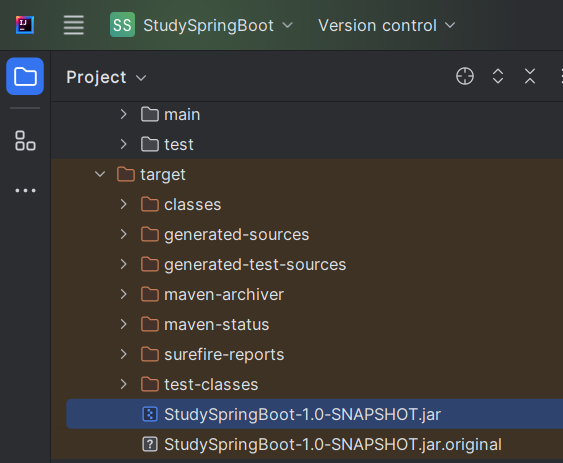
Task: Click the SS project badge icon
Action: click(x=122, y=25)
